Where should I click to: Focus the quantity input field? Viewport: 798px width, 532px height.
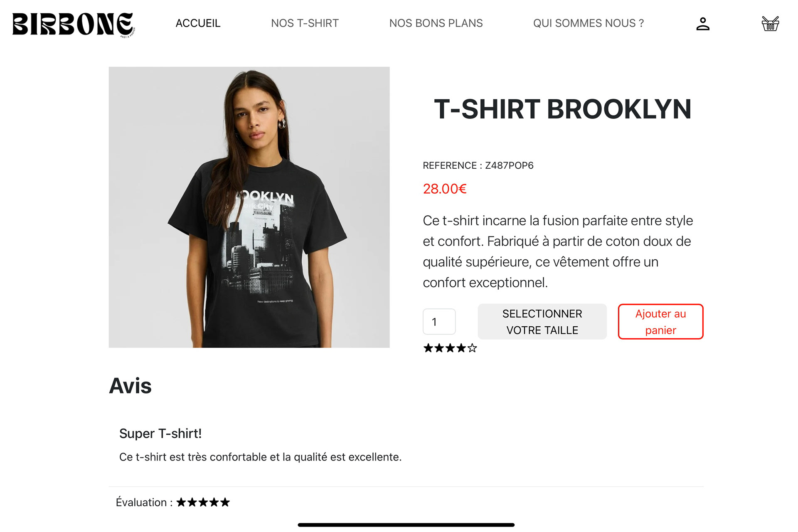pos(439,322)
